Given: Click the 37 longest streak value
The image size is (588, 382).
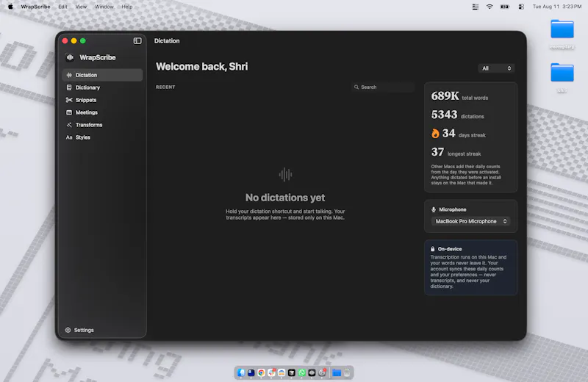Looking at the screenshot, I should [437, 152].
